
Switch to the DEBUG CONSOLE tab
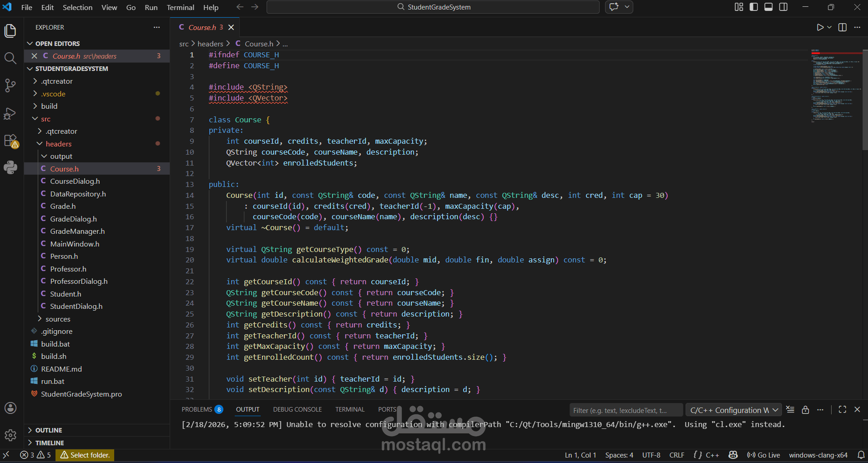click(298, 409)
